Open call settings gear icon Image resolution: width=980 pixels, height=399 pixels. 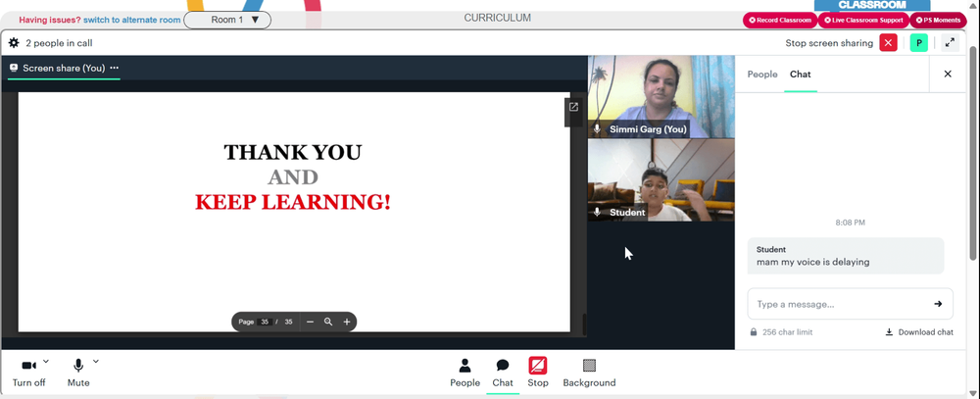point(14,43)
